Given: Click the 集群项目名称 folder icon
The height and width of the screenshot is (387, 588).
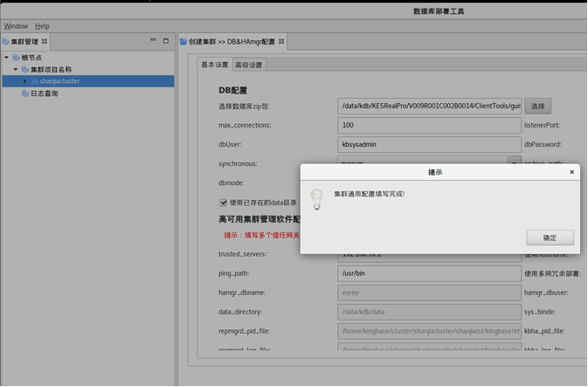Looking at the screenshot, I should click(x=25, y=70).
